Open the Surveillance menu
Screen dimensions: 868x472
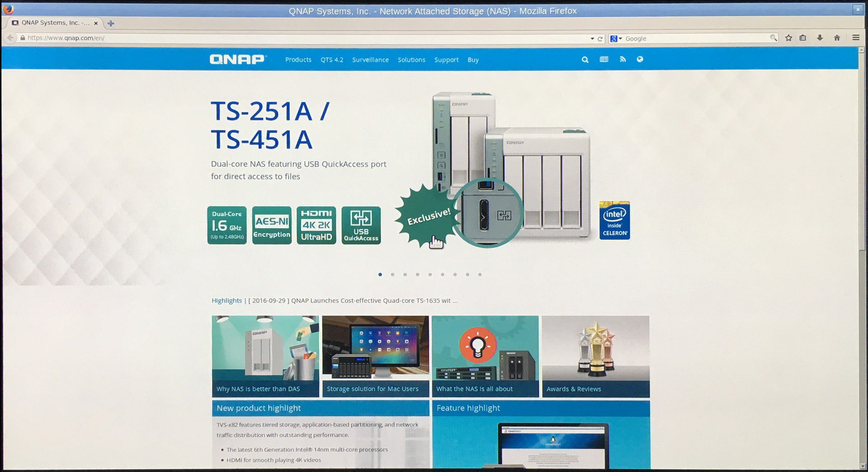[370, 60]
